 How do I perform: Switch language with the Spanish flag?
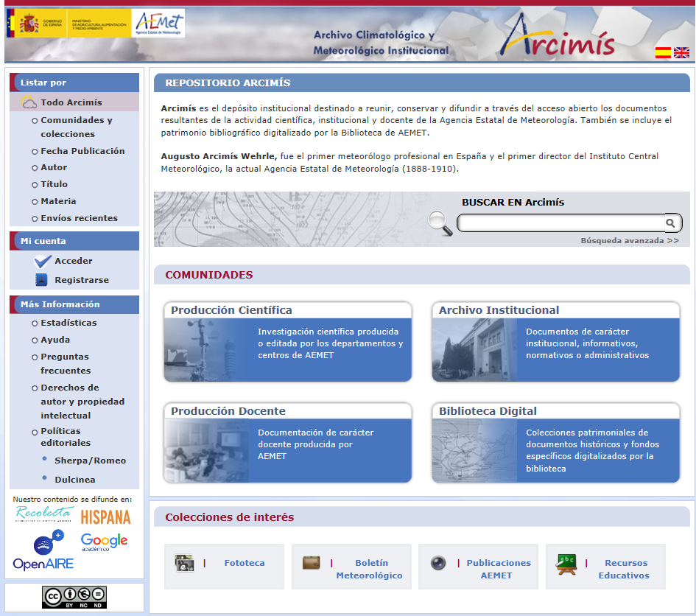point(663,53)
